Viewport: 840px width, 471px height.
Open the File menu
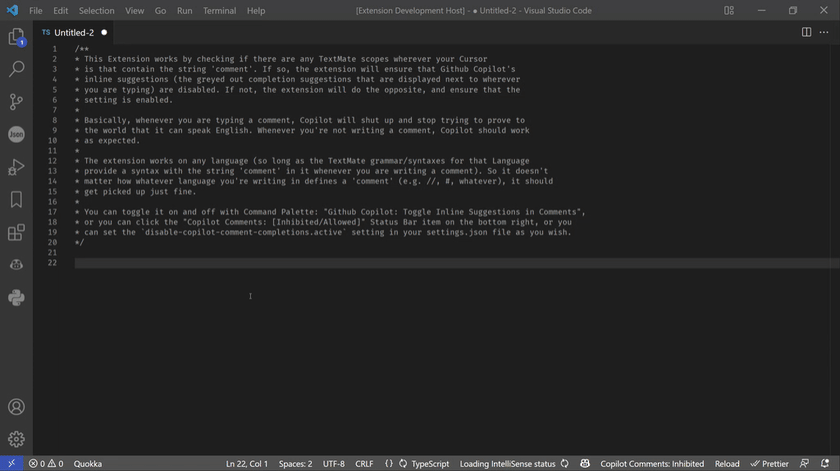35,10
